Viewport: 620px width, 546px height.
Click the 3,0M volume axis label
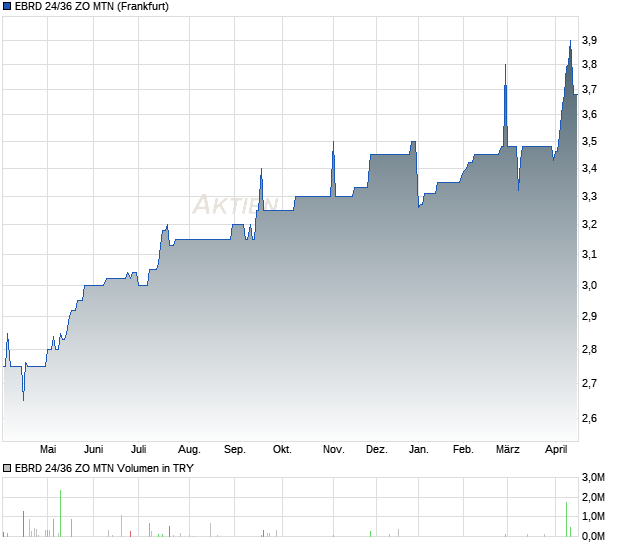coord(593,478)
